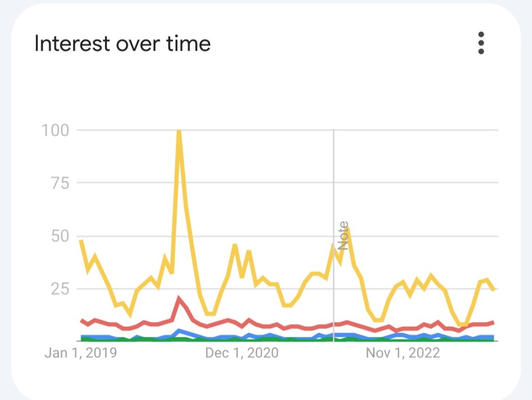532x400 pixels.
Task: Click the red line's starting point on the left
Action: pyautogui.click(x=81, y=320)
